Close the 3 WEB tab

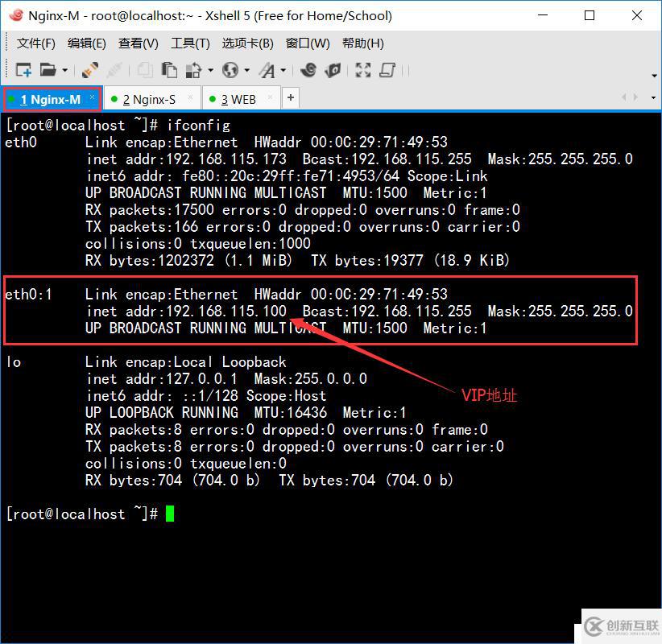pos(268,97)
